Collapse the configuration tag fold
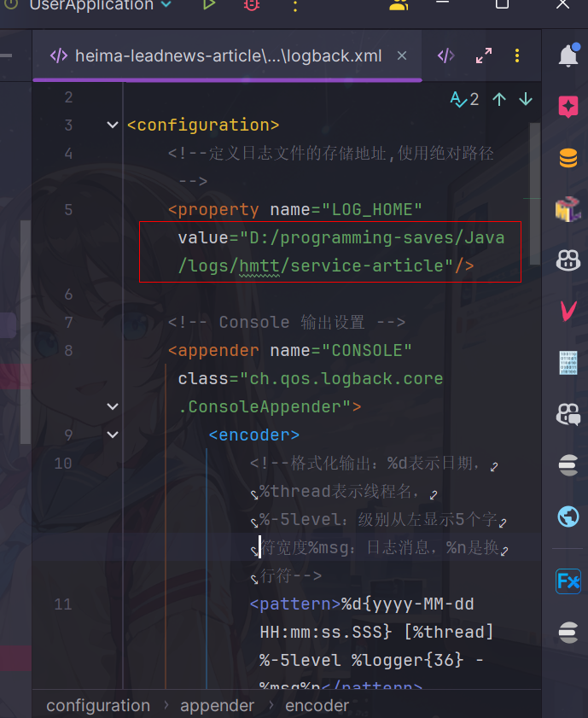Image resolution: width=588 pixels, height=718 pixels. coord(113,125)
